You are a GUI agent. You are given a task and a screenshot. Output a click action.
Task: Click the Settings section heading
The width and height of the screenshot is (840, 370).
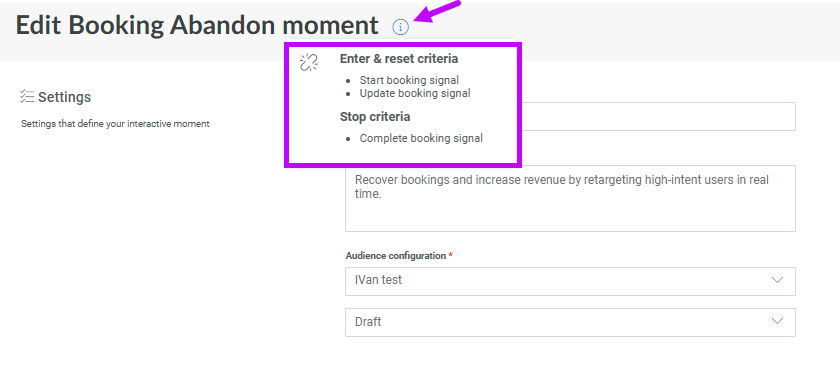click(64, 97)
